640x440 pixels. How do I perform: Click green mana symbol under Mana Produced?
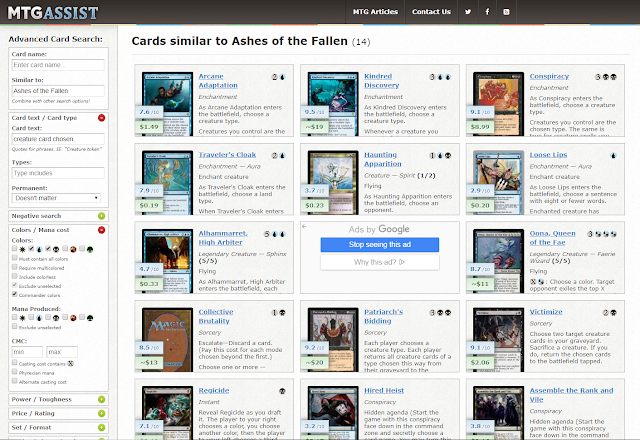click(x=90, y=318)
